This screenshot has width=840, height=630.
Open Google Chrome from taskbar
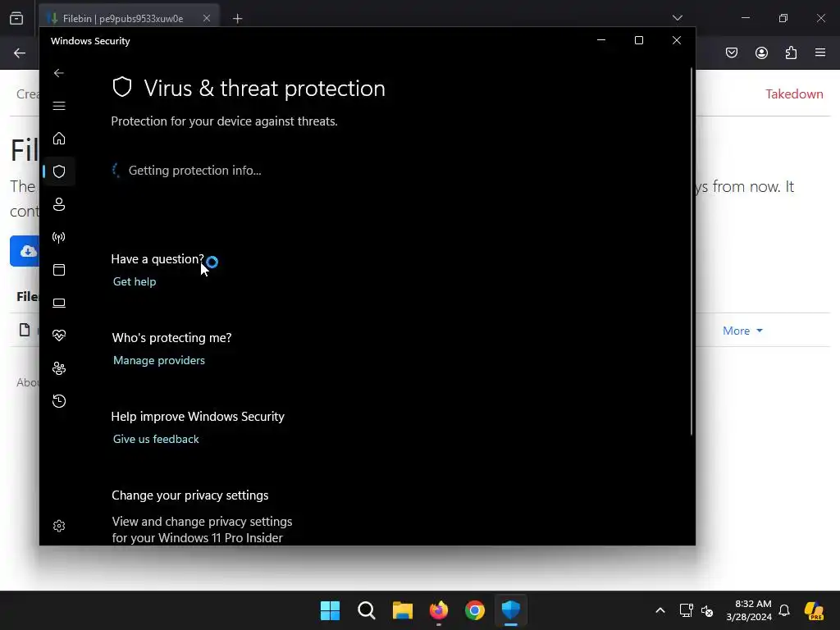[x=475, y=610]
